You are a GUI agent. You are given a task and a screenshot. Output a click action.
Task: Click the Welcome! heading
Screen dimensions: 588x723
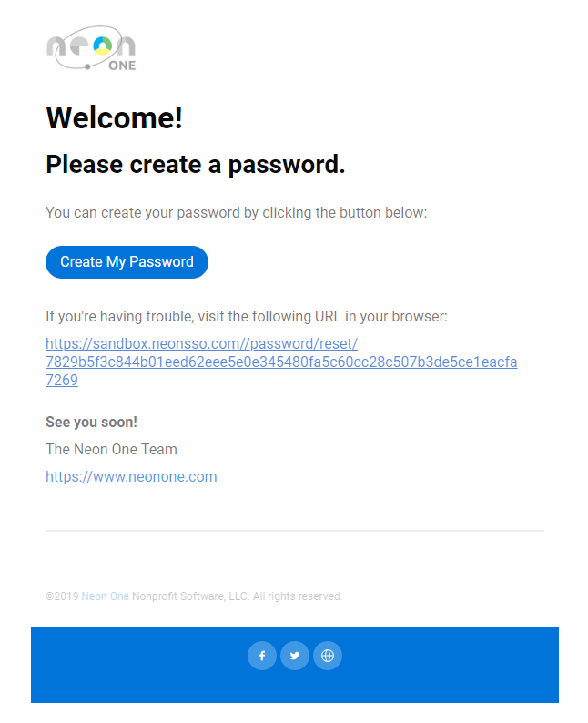(115, 117)
